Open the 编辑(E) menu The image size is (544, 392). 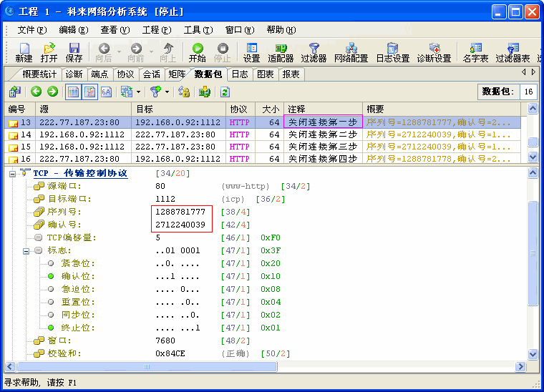pos(74,30)
